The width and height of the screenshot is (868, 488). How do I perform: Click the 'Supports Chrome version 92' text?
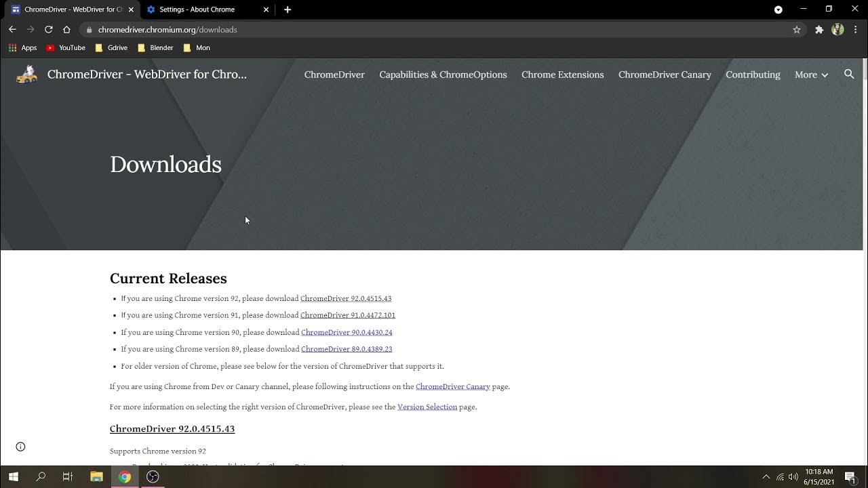click(x=158, y=451)
